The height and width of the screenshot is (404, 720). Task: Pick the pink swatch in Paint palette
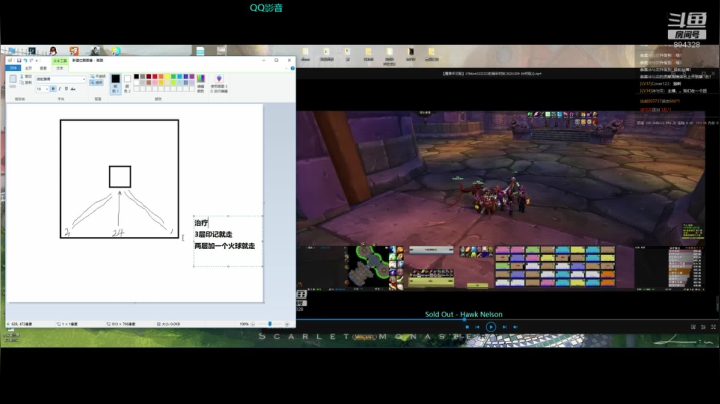155,83
